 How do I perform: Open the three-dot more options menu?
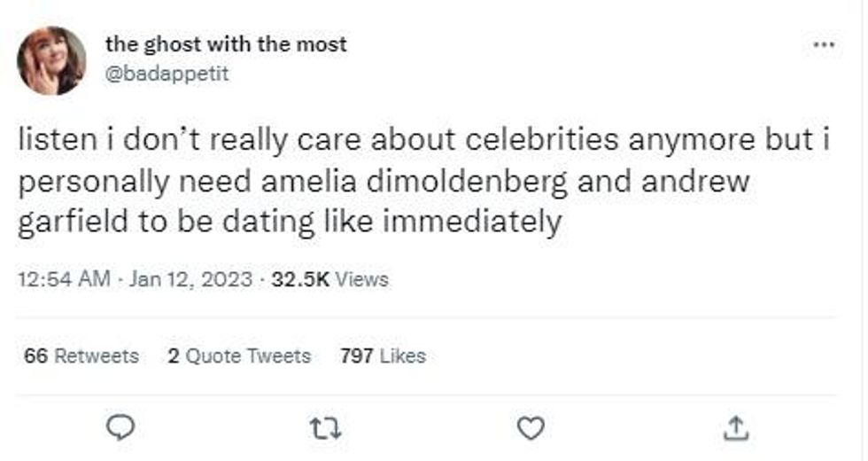point(824,43)
